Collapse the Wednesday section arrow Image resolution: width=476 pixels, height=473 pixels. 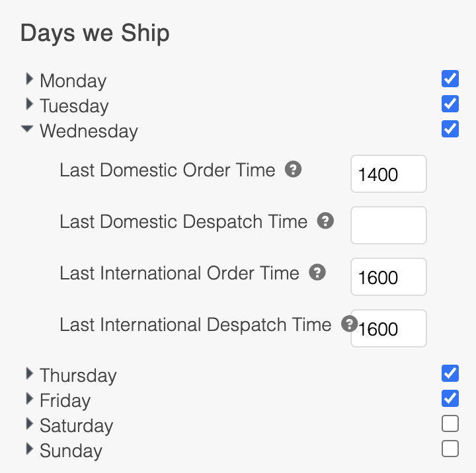(x=27, y=129)
